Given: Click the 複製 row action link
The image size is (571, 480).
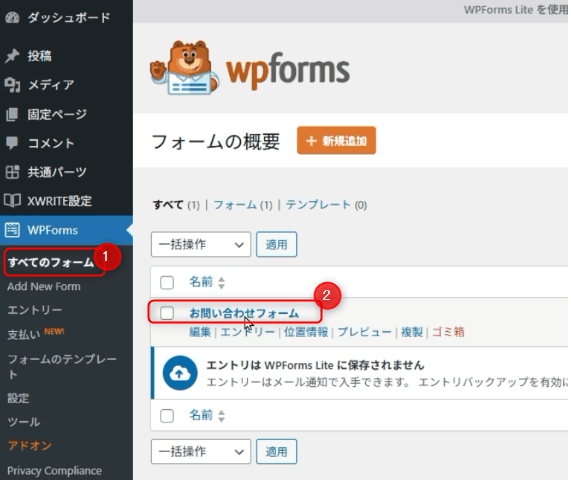Looking at the screenshot, I should coord(412,332).
